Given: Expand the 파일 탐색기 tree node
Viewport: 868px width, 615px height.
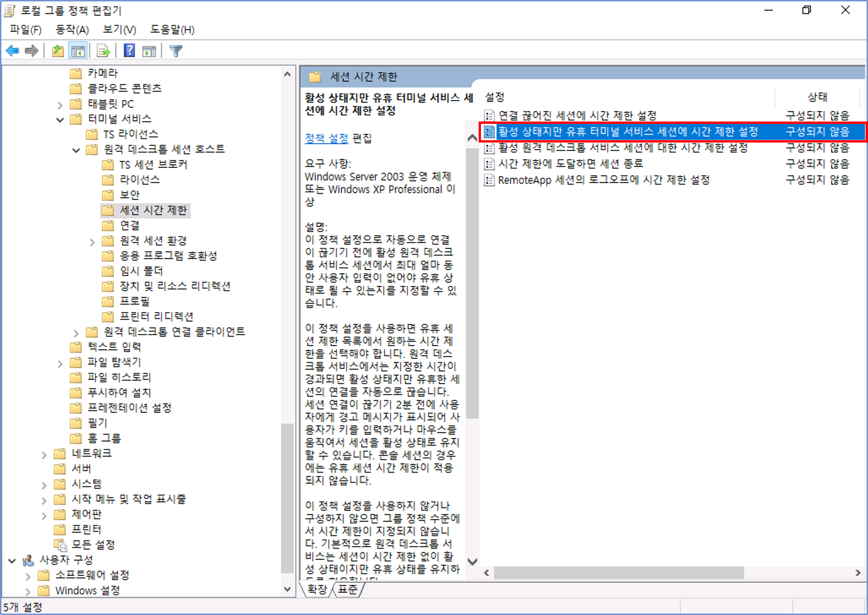Looking at the screenshot, I should click(x=60, y=363).
